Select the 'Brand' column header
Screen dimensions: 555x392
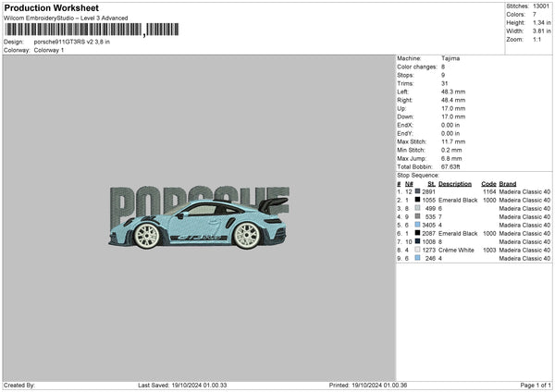tap(508, 184)
